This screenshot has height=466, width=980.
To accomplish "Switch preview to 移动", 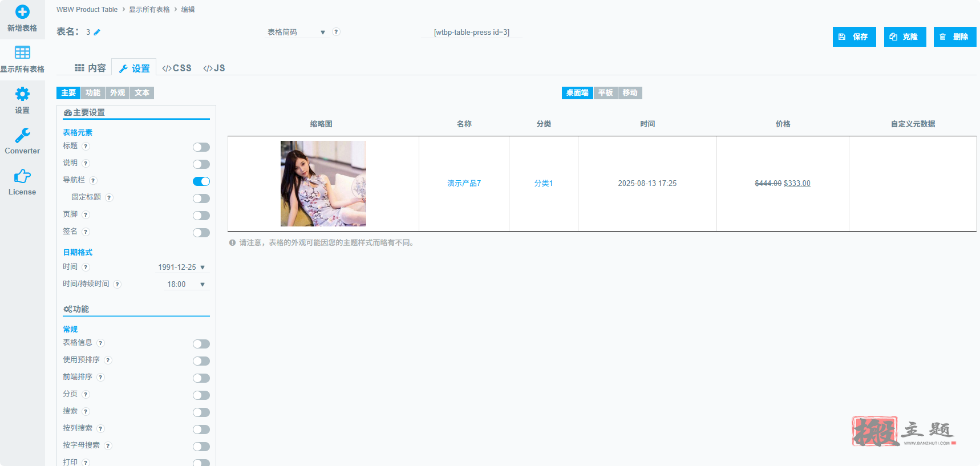I will [x=630, y=93].
